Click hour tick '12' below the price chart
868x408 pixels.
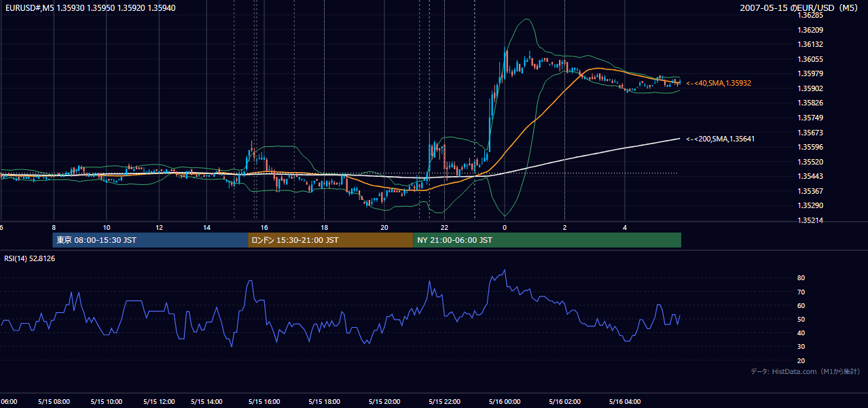[x=159, y=227]
